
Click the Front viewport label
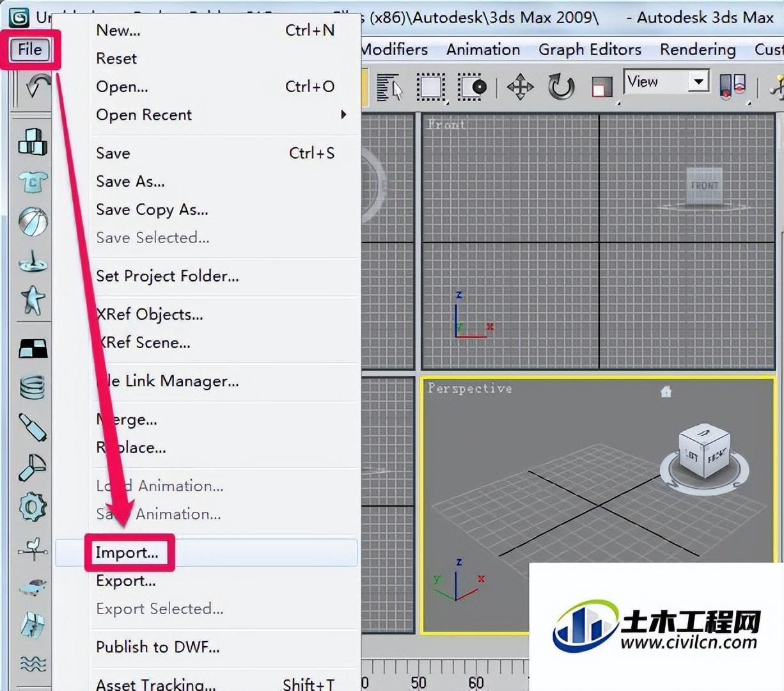click(x=446, y=124)
